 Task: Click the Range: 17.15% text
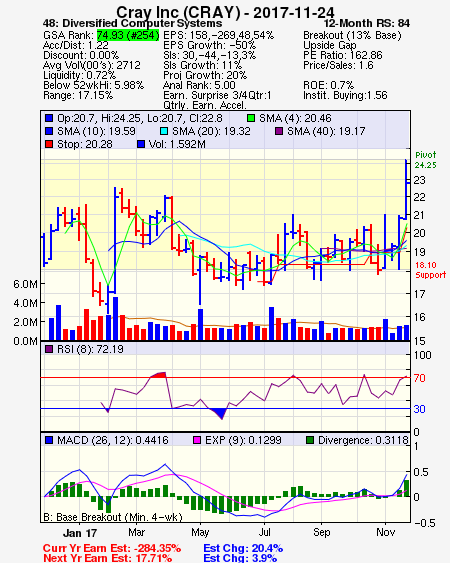[x=78, y=96]
